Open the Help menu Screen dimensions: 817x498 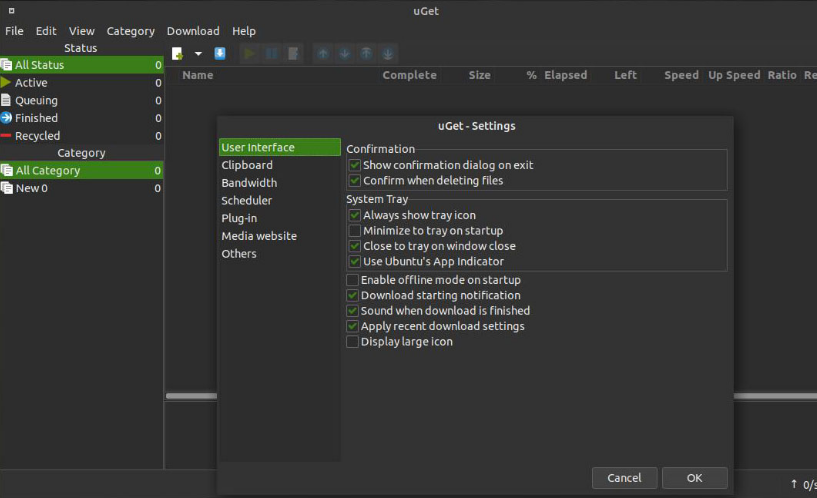click(x=244, y=31)
